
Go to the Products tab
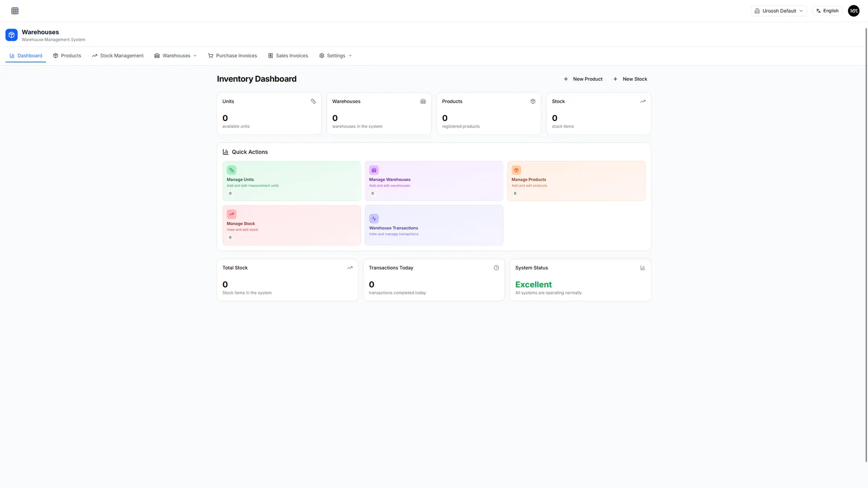point(67,56)
